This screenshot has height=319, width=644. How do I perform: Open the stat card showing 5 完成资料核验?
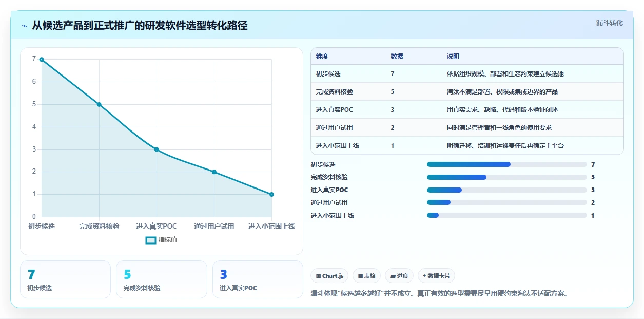coord(162,279)
